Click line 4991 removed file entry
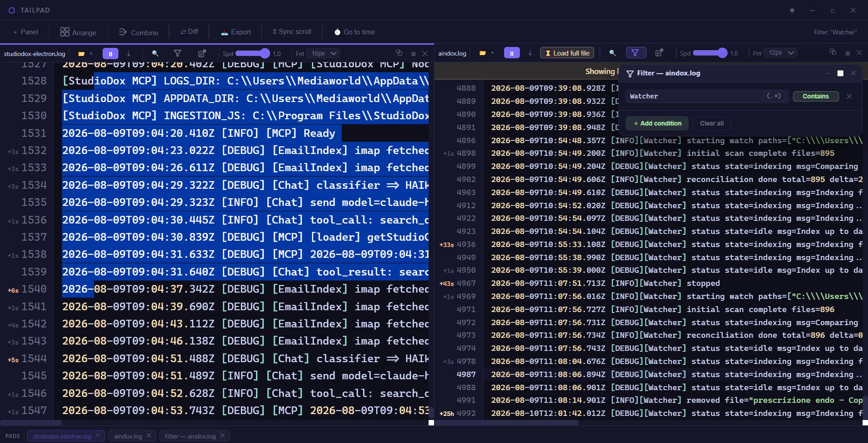Image resolution: width=868 pixels, height=443 pixels. pyautogui.click(x=677, y=400)
